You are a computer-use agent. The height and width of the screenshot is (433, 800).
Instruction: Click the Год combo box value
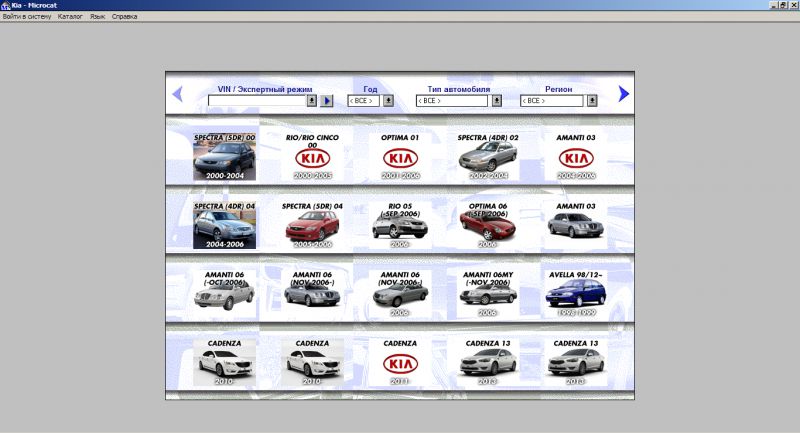364,100
